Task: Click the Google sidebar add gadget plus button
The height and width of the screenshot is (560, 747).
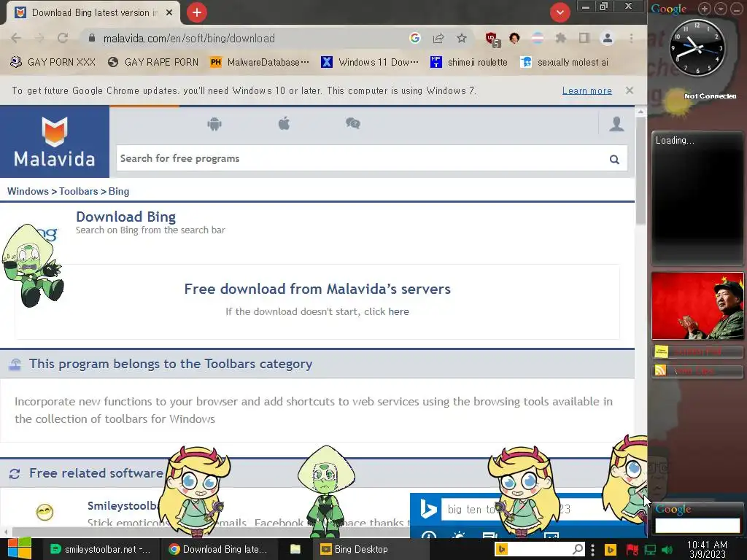Action: (704, 9)
